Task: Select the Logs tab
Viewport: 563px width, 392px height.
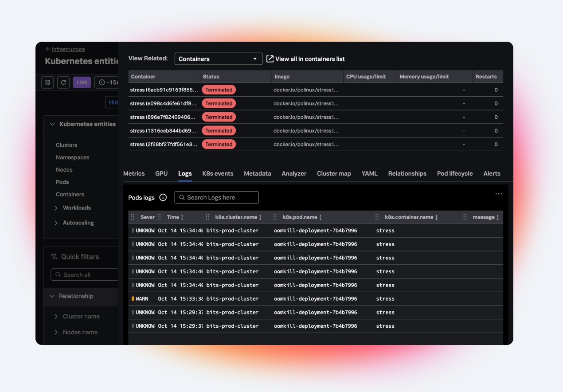Action: click(185, 174)
